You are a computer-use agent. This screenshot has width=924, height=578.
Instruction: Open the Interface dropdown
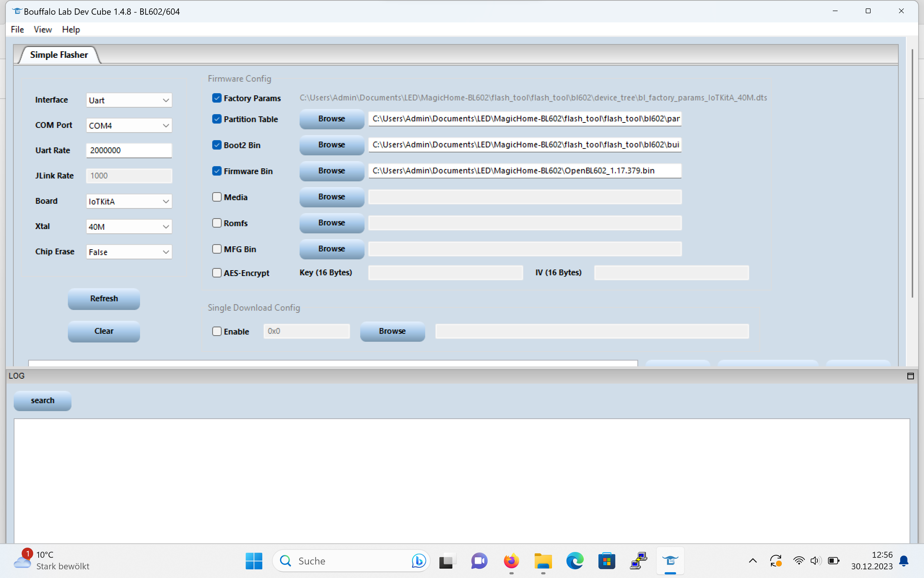click(129, 100)
